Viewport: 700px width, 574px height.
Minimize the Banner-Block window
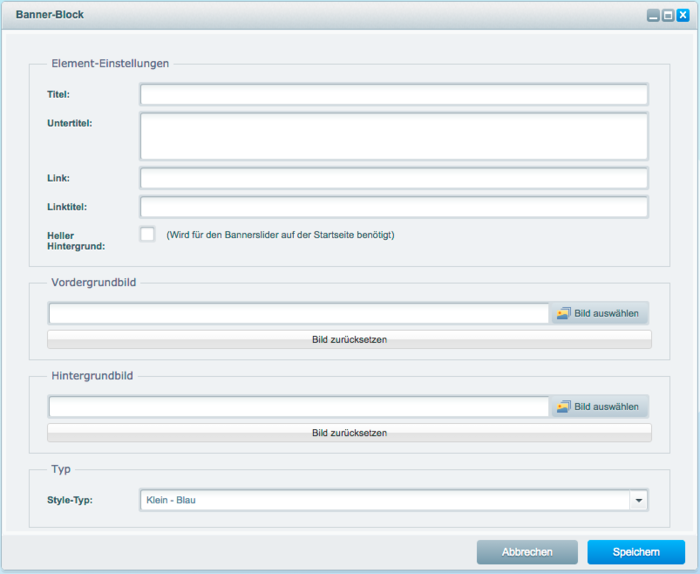tap(653, 16)
